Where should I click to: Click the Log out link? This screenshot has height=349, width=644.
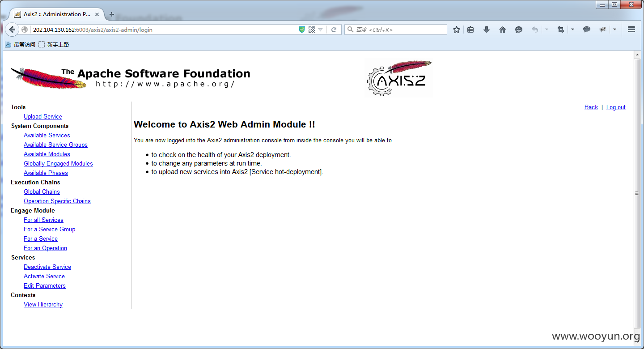coord(616,107)
